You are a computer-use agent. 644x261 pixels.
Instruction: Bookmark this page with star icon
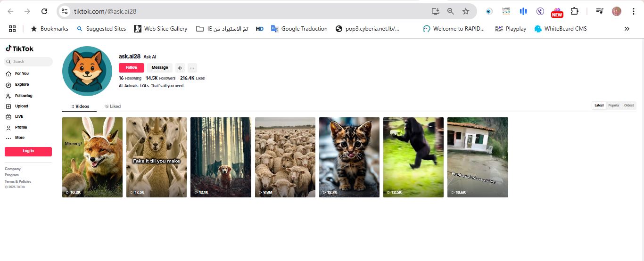pyautogui.click(x=466, y=11)
